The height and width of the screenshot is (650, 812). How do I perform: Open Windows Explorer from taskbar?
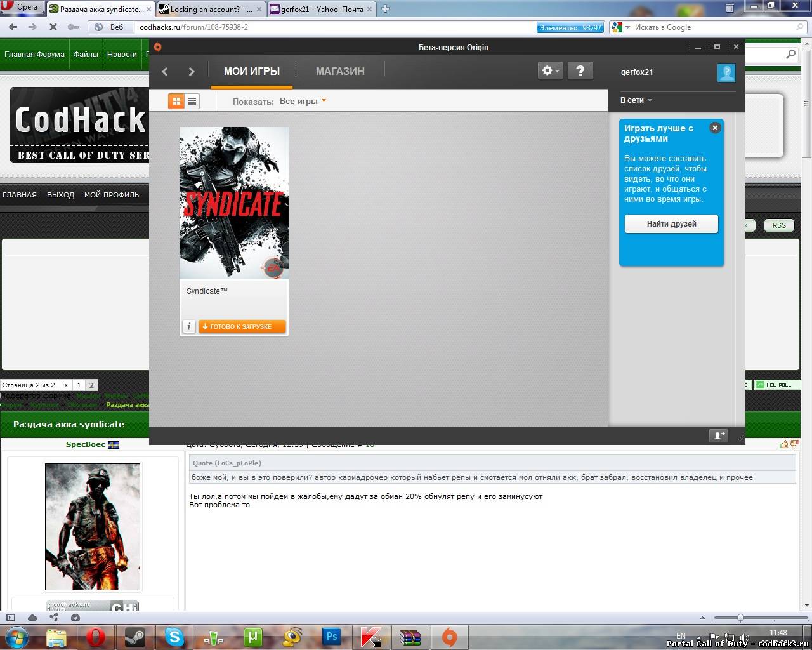56,637
